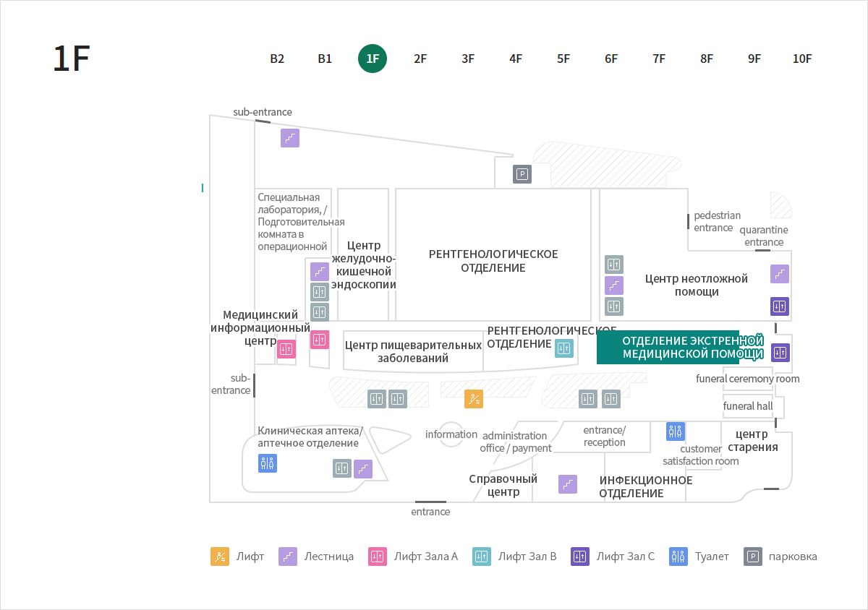Click the Лифт Зал B legend icon

pos(482,557)
